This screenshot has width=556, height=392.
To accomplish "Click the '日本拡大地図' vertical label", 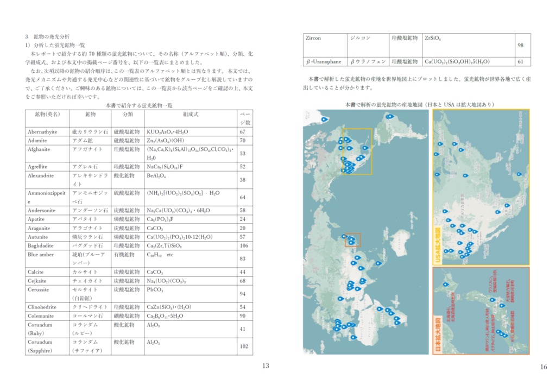I will point(438,334).
